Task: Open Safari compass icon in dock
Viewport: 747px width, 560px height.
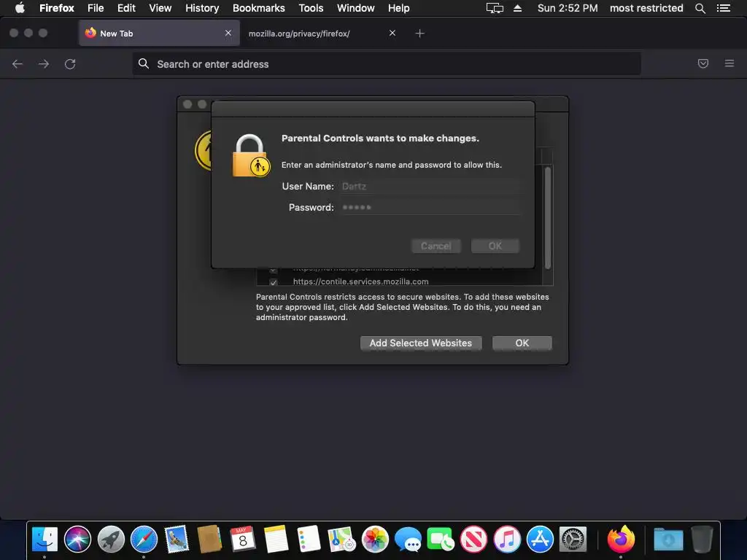Action: tap(144, 539)
